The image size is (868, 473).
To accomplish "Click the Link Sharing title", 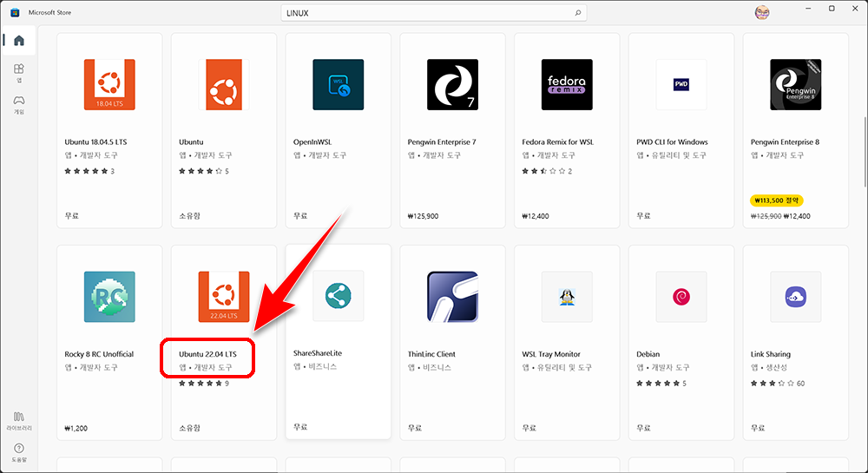I will tap(771, 354).
